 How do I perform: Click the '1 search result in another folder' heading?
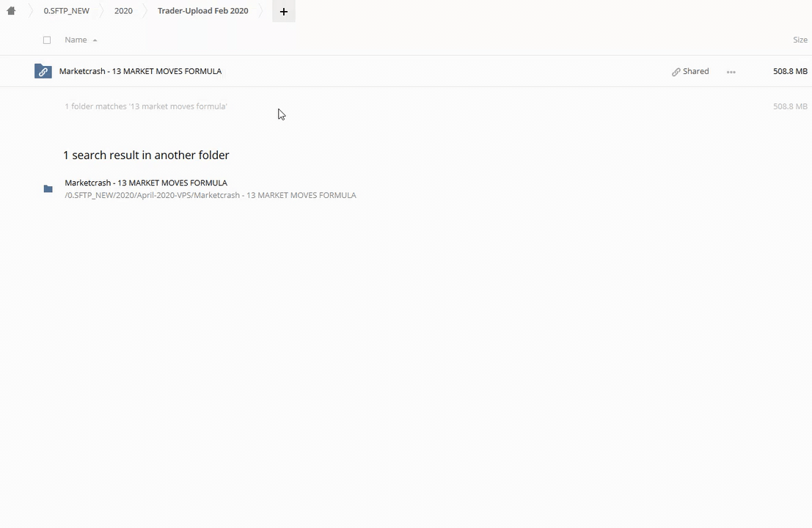146,155
